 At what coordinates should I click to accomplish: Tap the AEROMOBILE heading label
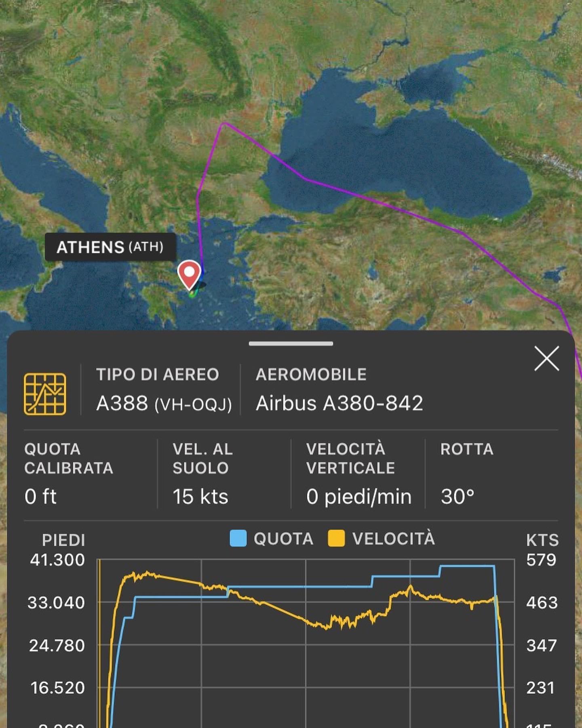[311, 375]
